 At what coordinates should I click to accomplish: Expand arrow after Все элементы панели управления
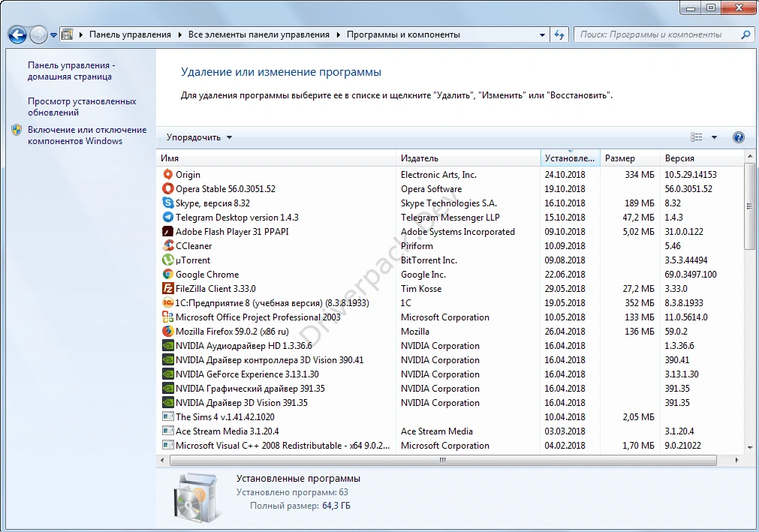tap(338, 35)
